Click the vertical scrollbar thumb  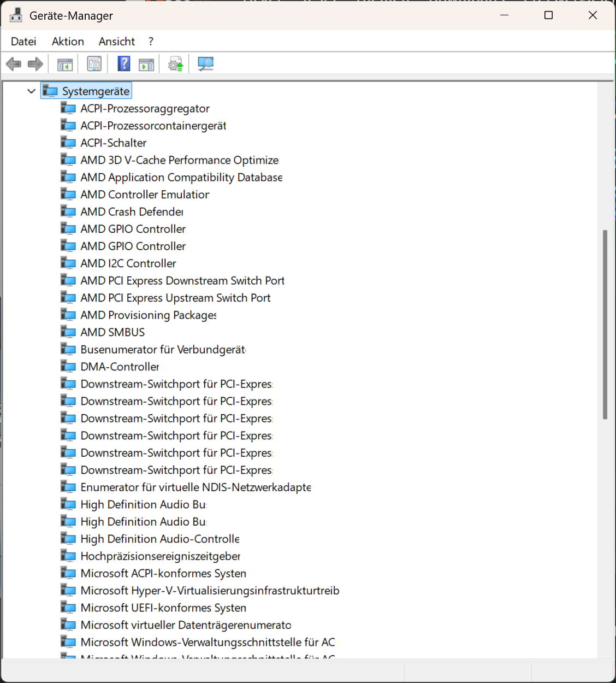pyautogui.click(x=605, y=325)
